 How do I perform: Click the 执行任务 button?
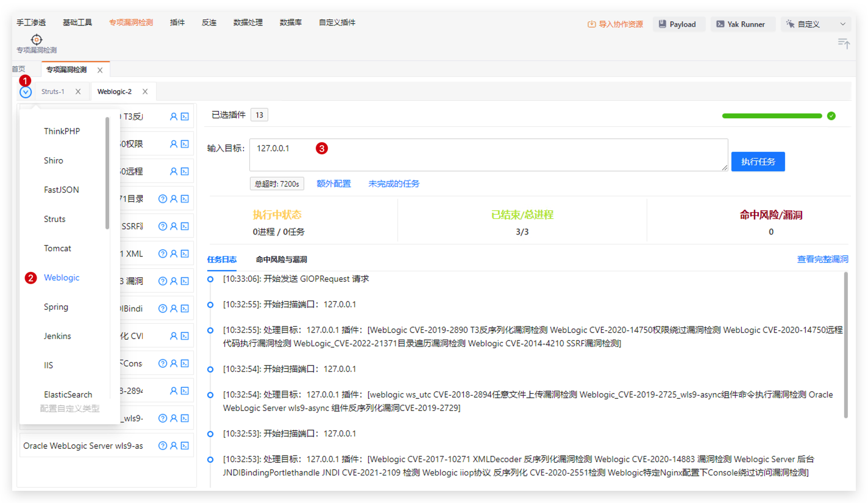pyautogui.click(x=758, y=162)
